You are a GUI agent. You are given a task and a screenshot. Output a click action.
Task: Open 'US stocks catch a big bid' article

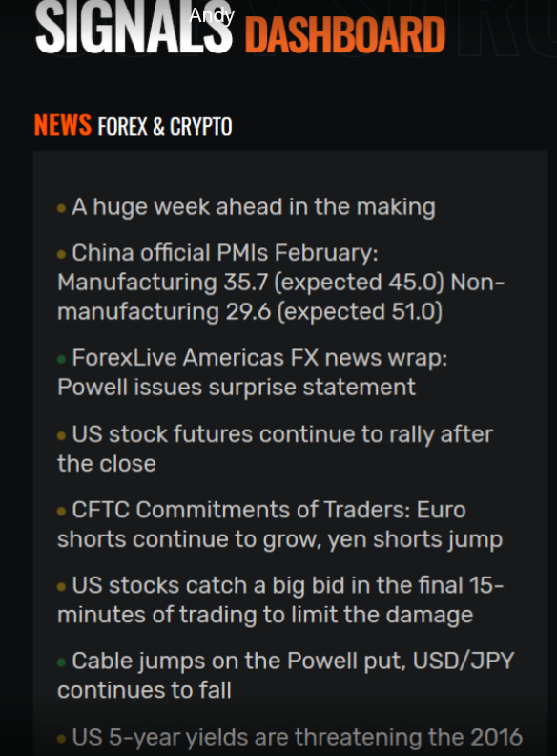point(280,599)
